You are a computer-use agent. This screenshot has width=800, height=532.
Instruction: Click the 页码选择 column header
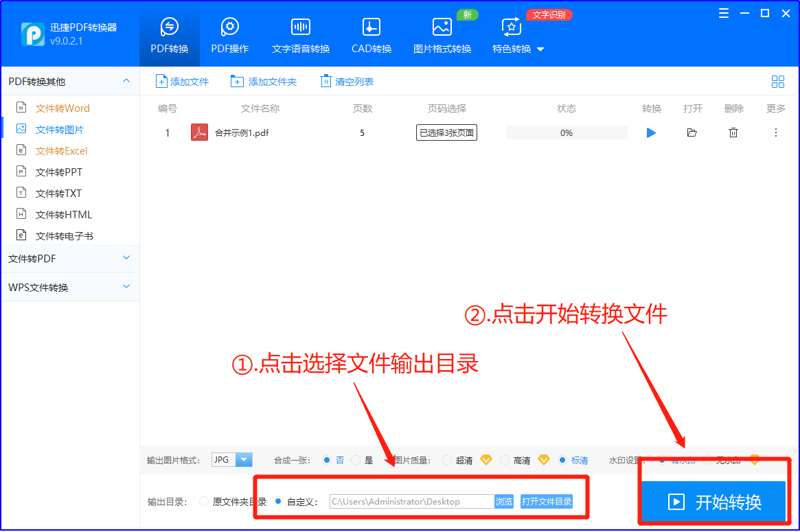[x=446, y=108]
